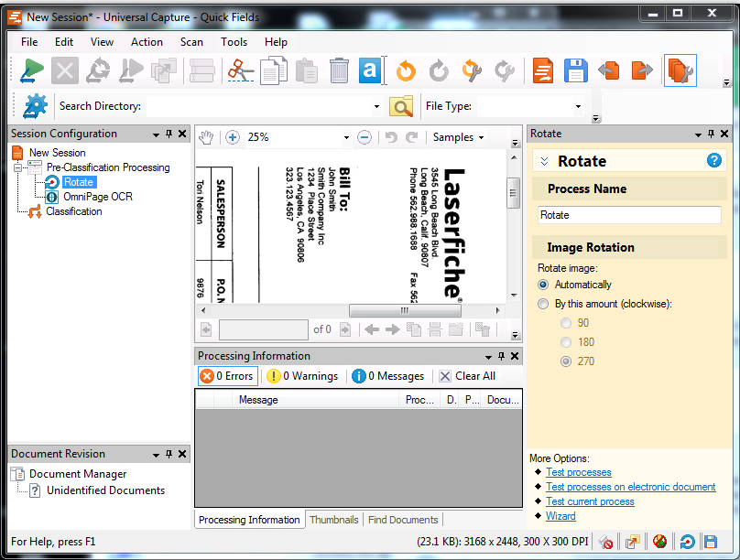Open the 25% zoom level dropdown
The image size is (740, 560).
point(346,137)
